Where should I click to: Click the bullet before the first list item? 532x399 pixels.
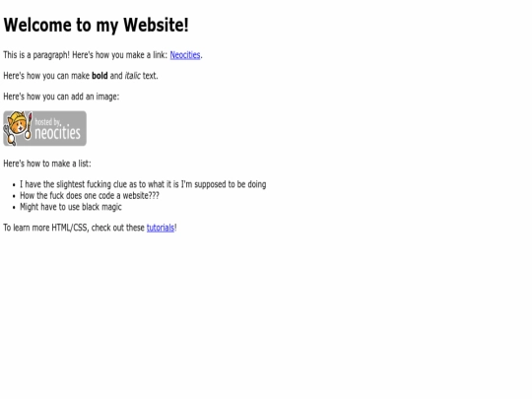[x=14, y=185]
